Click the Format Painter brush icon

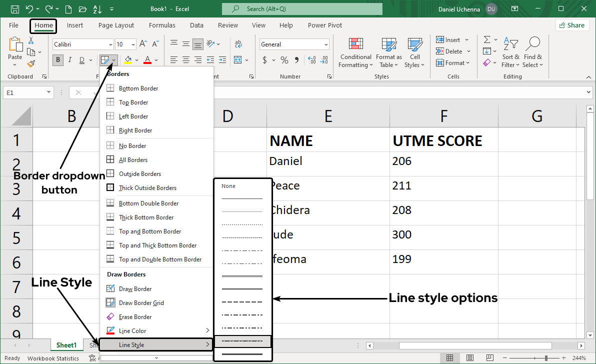[31, 64]
